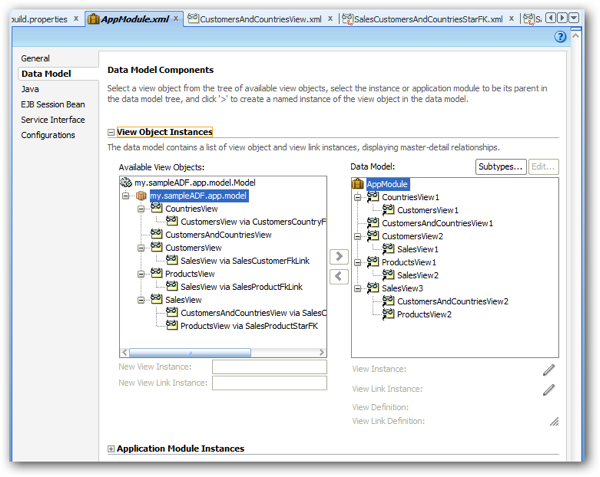The width and height of the screenshot is (600, 477).
Task: Open the help question mark icon
Action: point(560,37)
